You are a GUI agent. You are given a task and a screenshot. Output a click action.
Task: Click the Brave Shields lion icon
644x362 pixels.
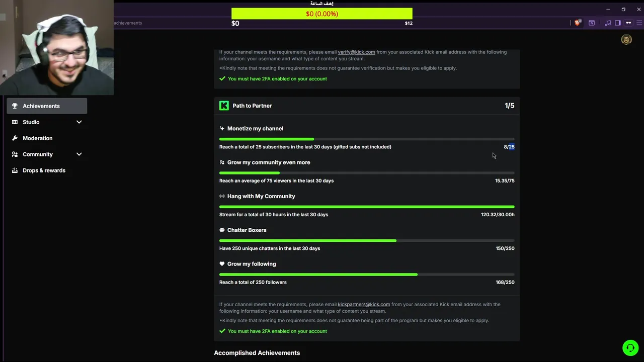[x=578, y=23]
